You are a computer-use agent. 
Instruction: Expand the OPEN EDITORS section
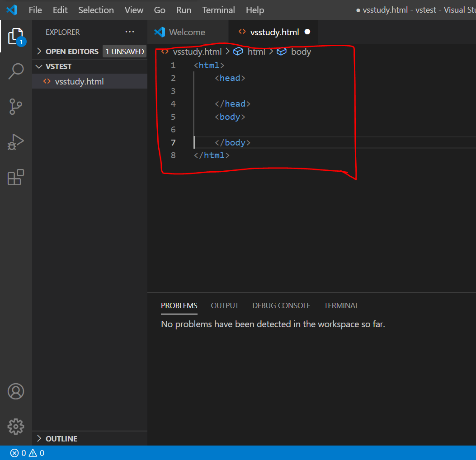coord(40,51)
